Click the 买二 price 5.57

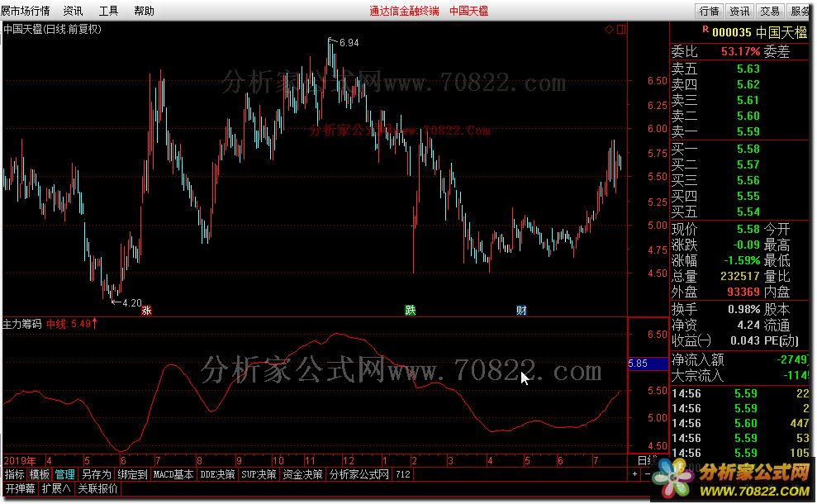[748, 164]
